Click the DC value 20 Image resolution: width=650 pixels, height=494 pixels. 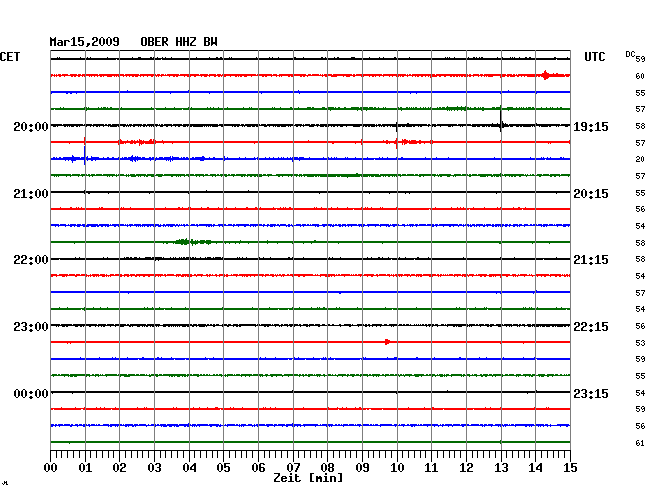point(640,159)
